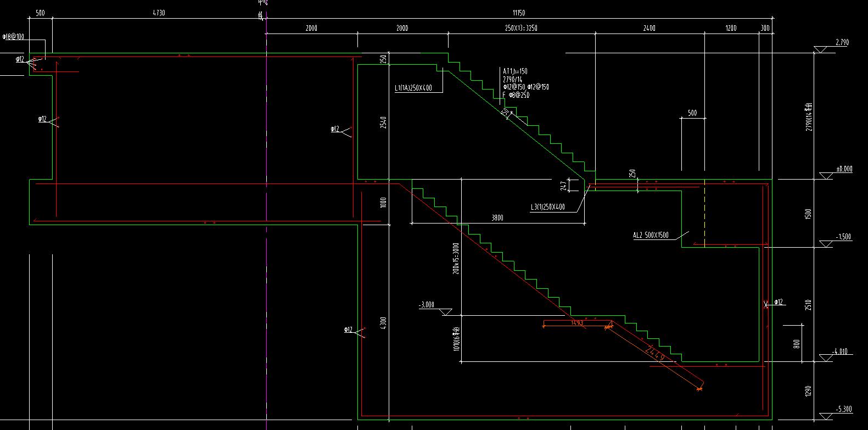
Task: Select the Φ12@150 rebar annotation line
Action: (x=526, y=87)
